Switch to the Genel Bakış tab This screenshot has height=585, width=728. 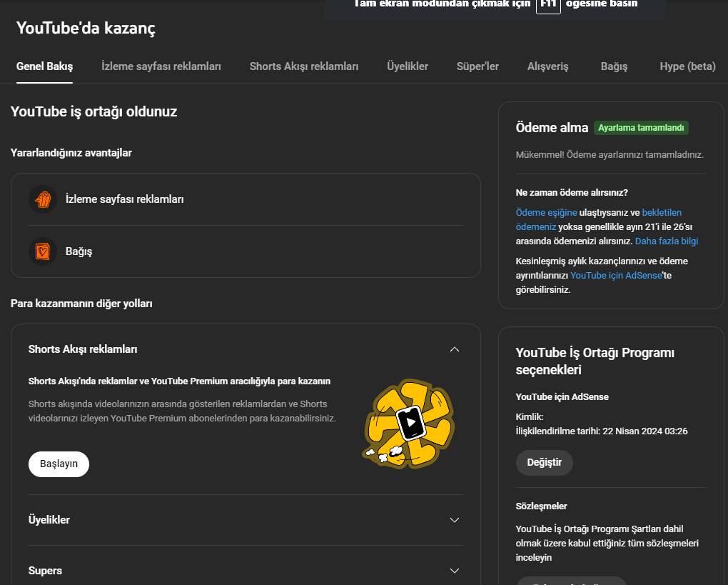(x=44, y=66)
